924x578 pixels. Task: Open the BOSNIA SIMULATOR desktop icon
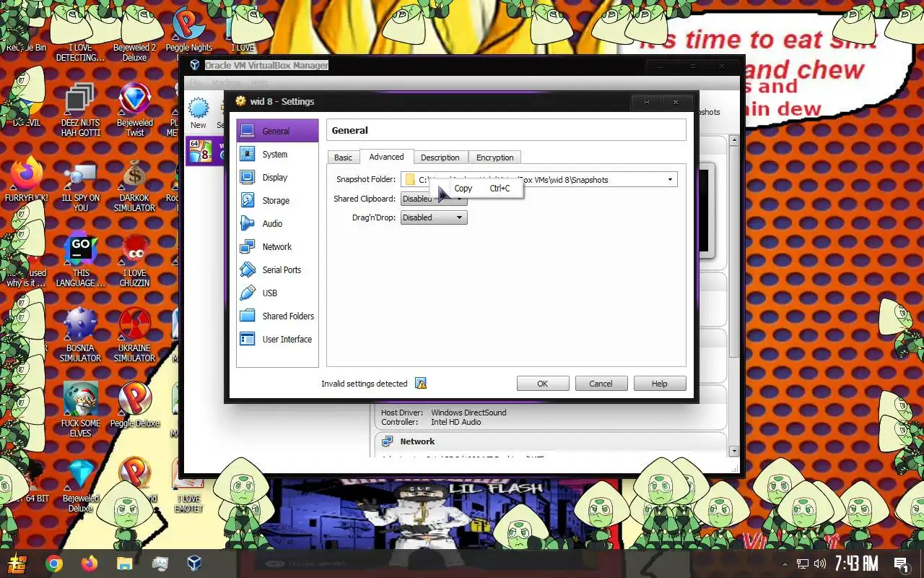pos(80,335)
